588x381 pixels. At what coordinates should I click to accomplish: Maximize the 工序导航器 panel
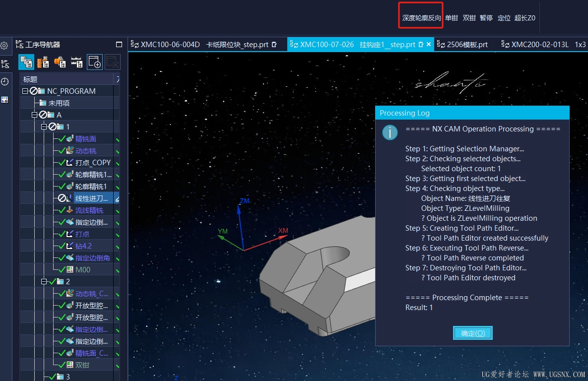pos(119,45)
